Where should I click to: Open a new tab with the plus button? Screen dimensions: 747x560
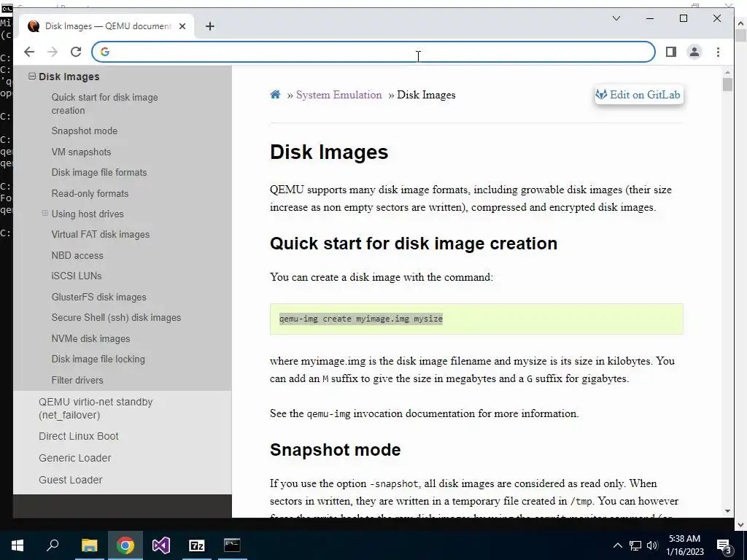tap(209, 26)
